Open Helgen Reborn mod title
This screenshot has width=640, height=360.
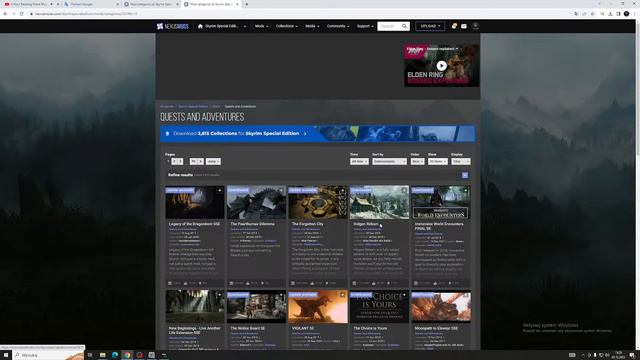366,224
